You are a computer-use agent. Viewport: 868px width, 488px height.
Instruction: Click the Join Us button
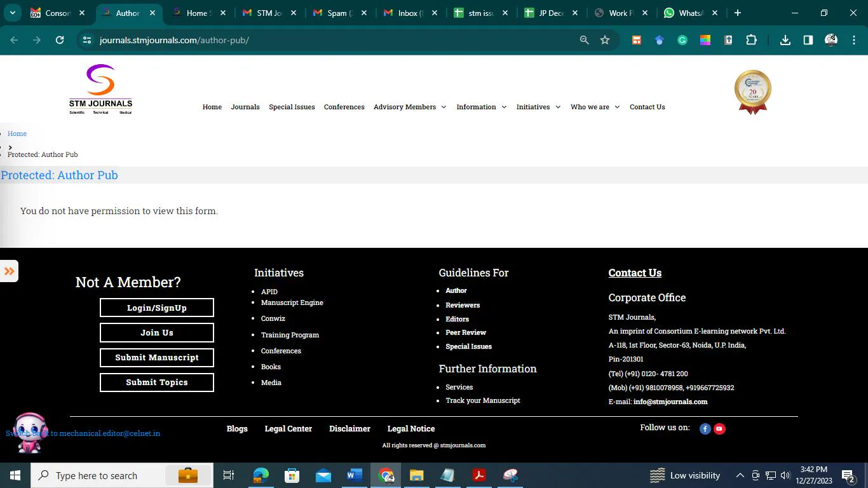(x=157, y=333)
